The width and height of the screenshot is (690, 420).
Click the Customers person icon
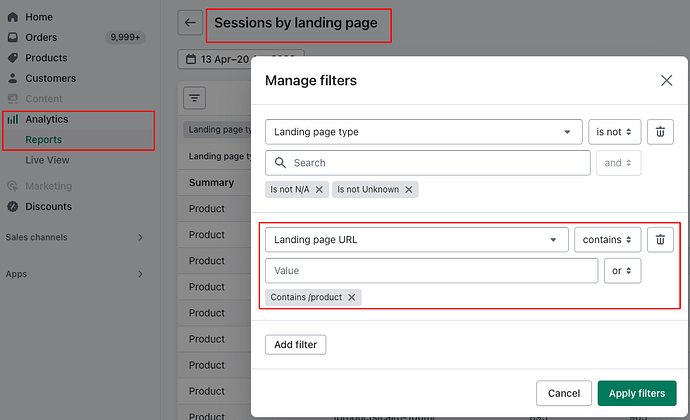tap(13, 78)
